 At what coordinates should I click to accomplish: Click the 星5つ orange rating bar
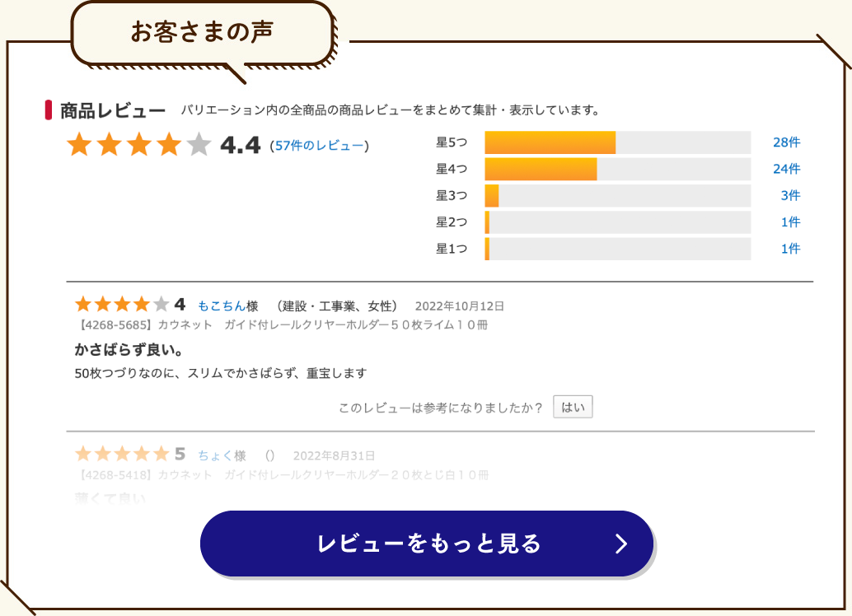550,142
